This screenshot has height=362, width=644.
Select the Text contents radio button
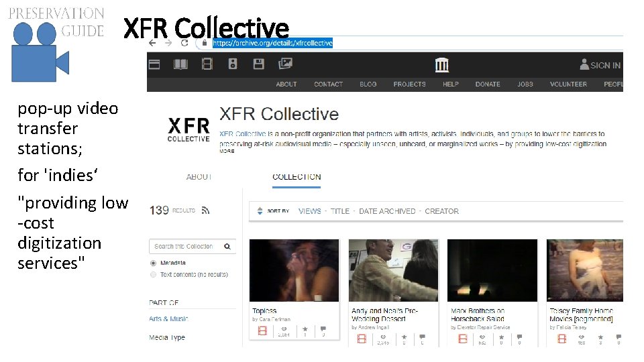[x=153, y=274]
